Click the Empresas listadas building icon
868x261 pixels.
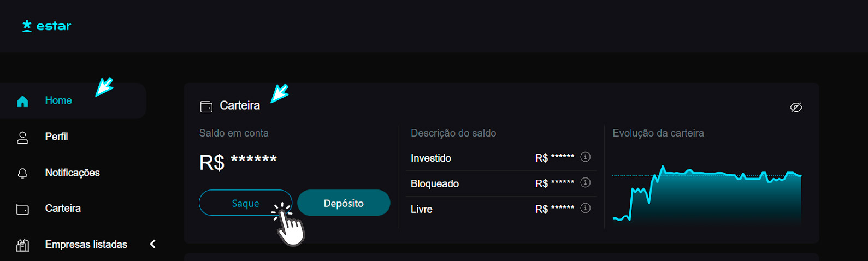point(22,245)
